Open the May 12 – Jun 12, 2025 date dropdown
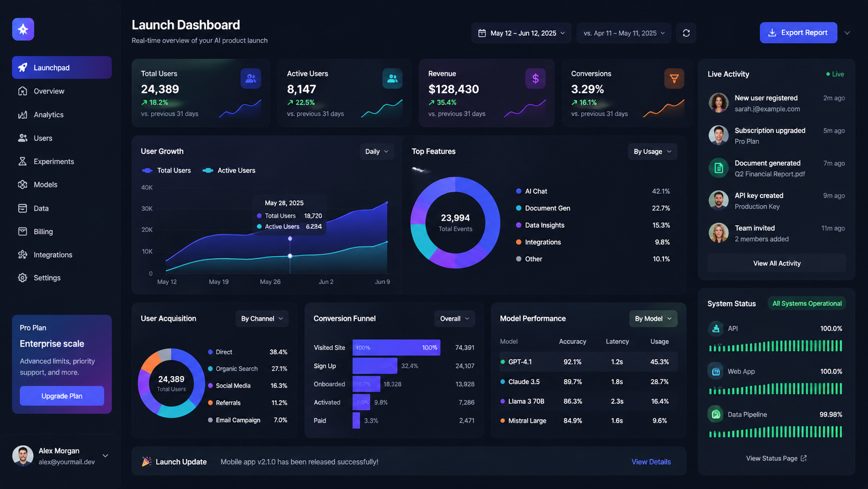 (x=521, y=33)
